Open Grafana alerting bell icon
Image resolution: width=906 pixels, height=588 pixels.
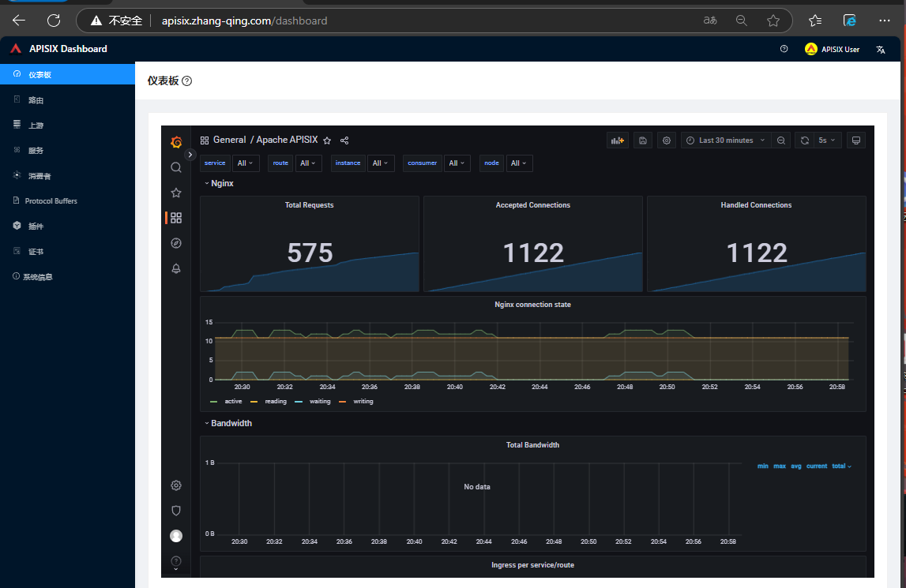[x=176, y=268]
